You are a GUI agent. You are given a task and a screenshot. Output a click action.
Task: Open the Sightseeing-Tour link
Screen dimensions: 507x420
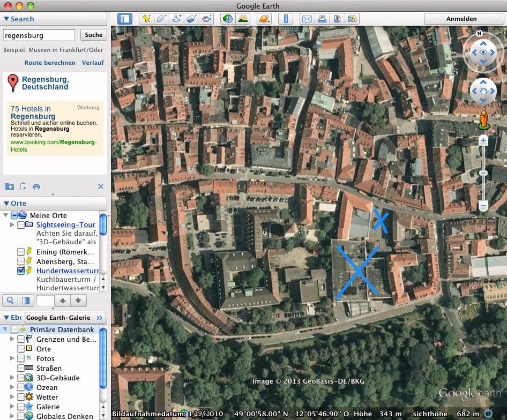65,224
